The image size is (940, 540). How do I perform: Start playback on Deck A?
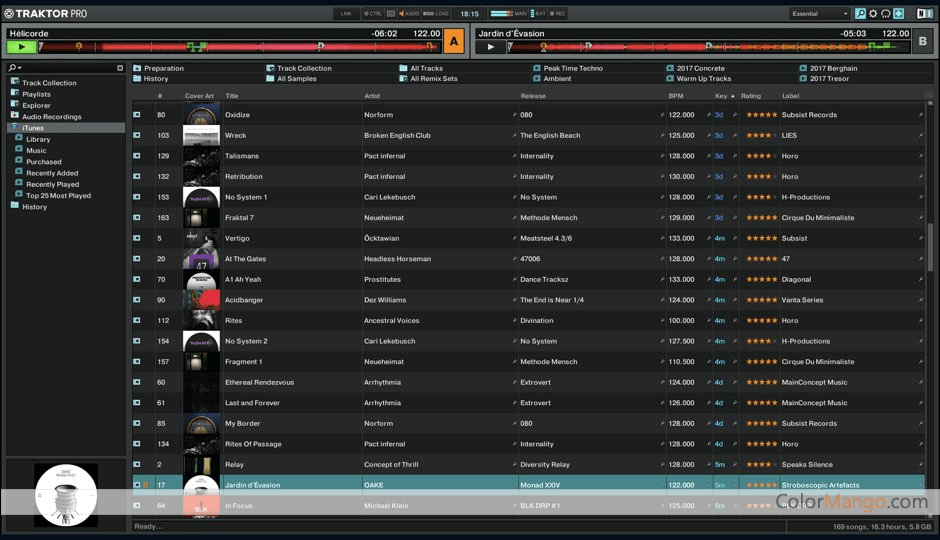22,47
